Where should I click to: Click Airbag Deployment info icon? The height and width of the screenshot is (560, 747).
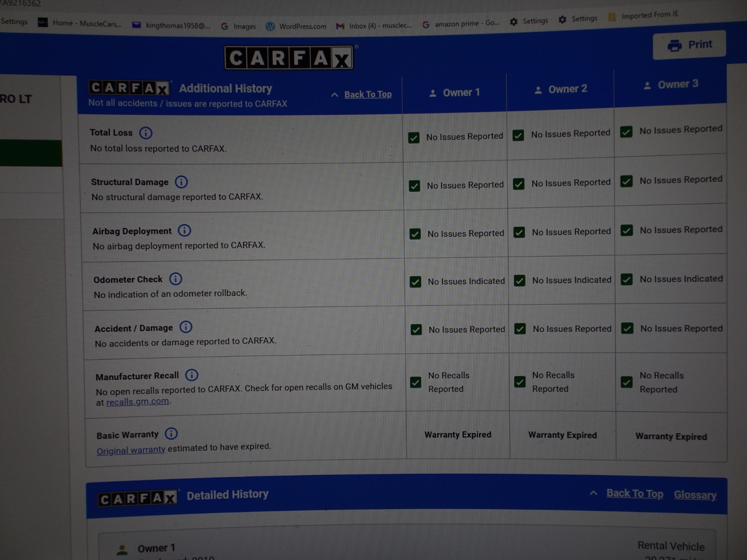[184, 231]
